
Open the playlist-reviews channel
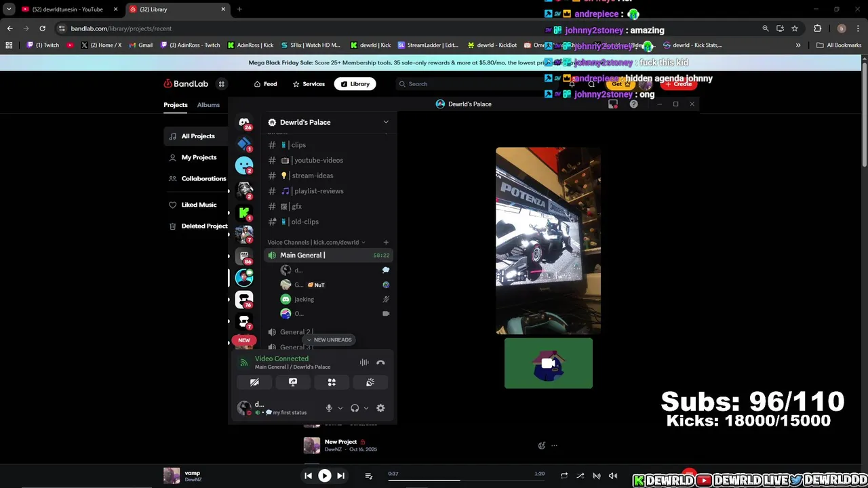[x=328, y=191]
